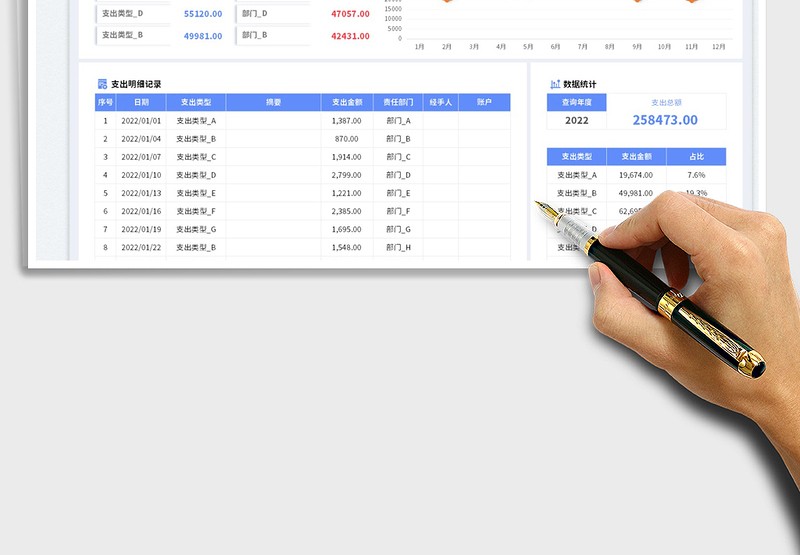Click the 数据统计 section title
Screen dimensions: 800x555
click(580, 84)
